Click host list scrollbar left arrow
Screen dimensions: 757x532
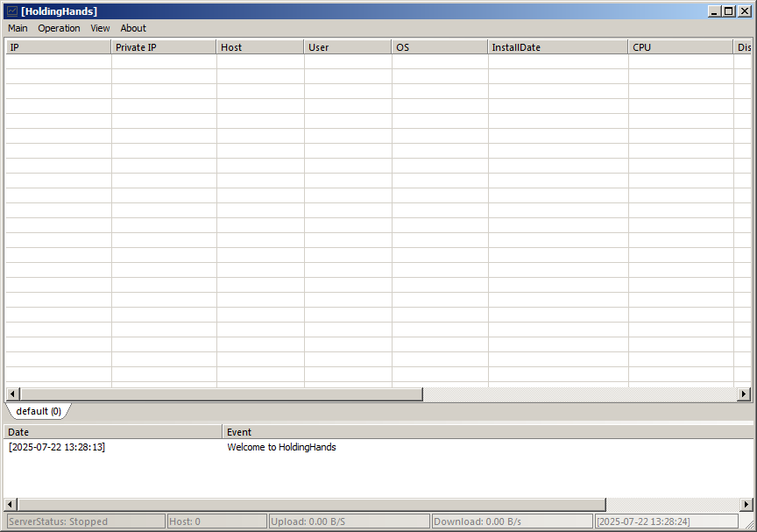(x=11, y=394)
